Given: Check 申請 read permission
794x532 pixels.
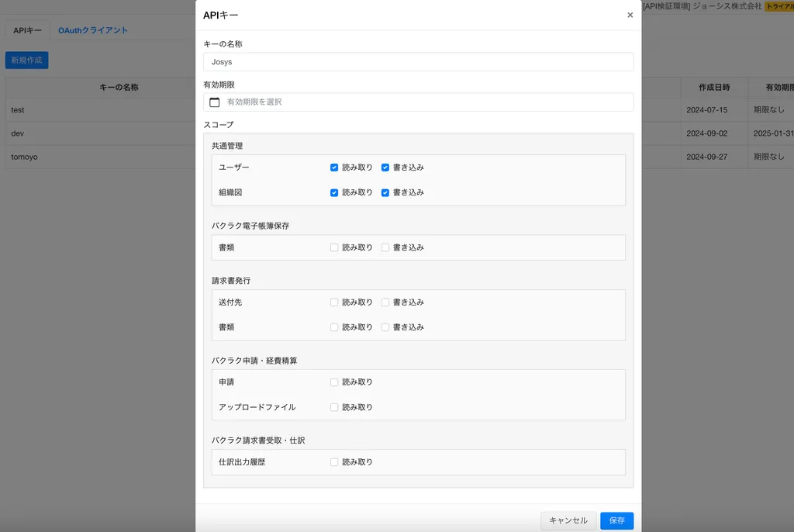Looking at the screenshot, I should click(334, 382).
